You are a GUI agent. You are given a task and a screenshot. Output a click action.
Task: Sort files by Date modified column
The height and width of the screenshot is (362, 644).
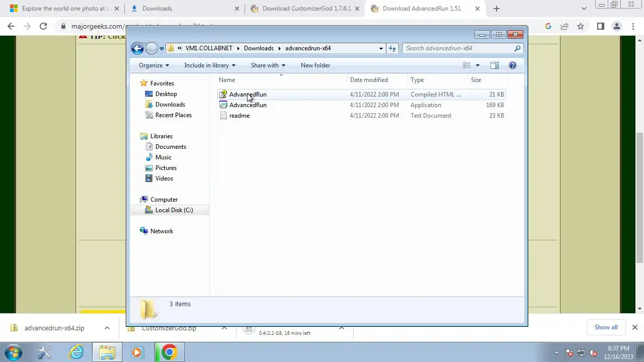pos(377,80)
